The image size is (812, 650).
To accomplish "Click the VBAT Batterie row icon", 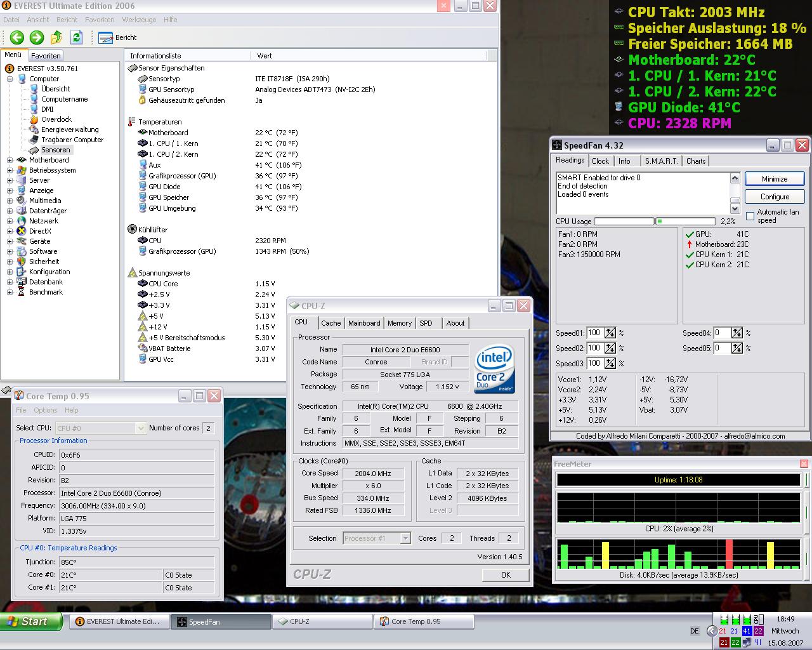I will tap(143, 348).
